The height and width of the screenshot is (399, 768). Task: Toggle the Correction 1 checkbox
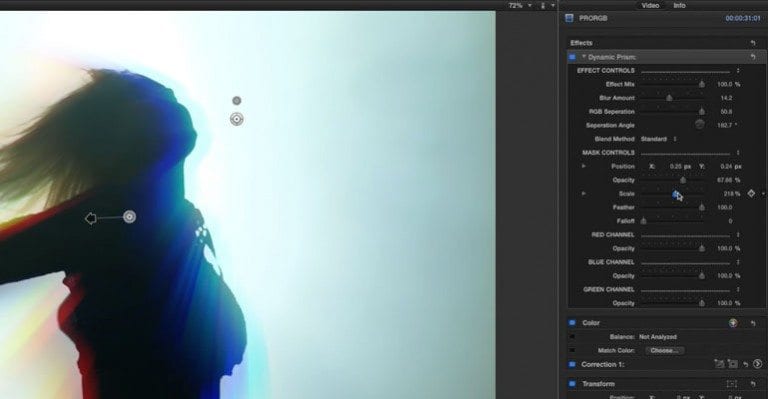572,364
